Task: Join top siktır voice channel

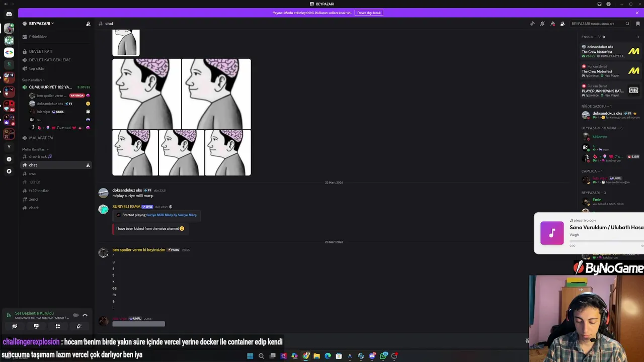Action: 55,68
